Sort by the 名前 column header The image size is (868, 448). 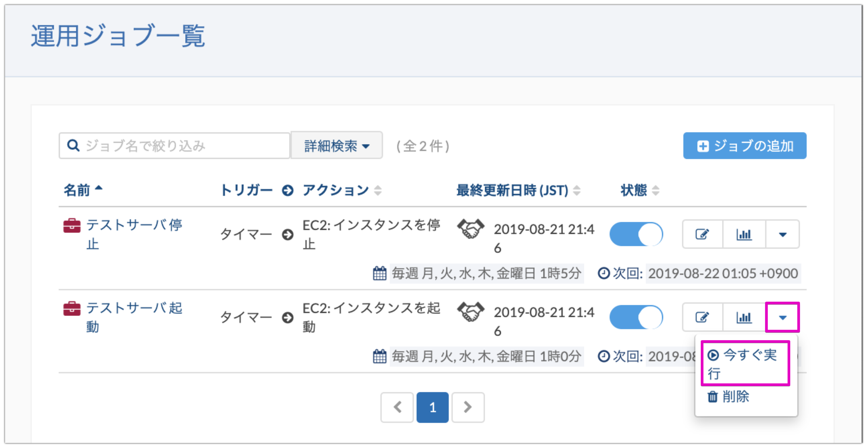coord(83,190)
